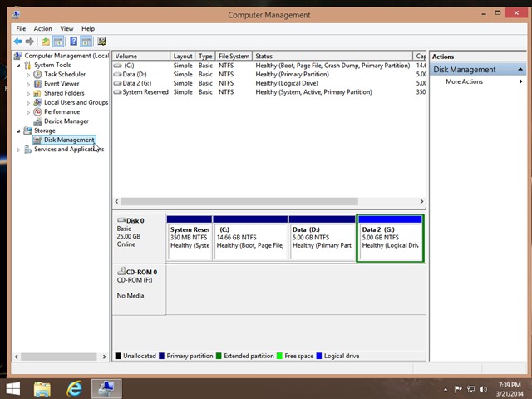Click the Storage icon in tree

click(27, 131)
